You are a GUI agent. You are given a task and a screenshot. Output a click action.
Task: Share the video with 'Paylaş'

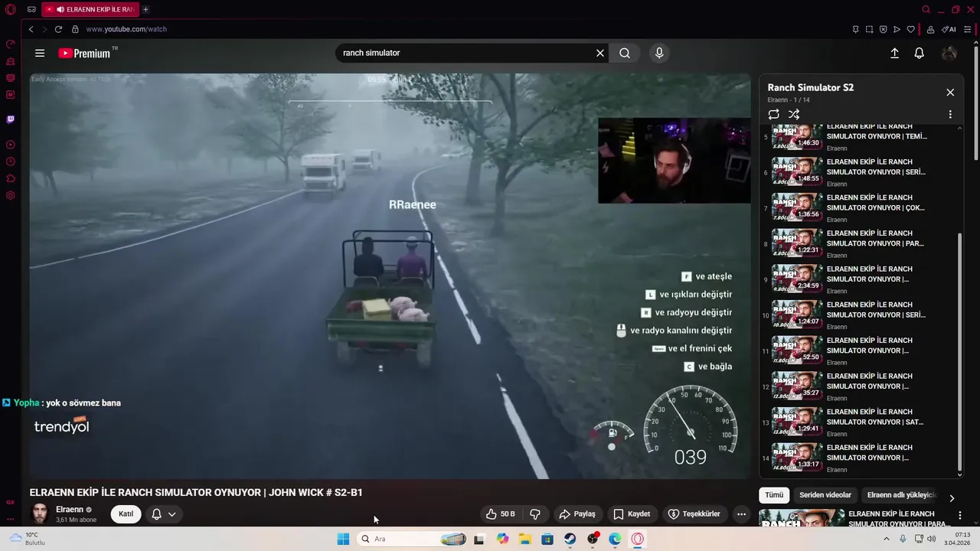coord(577,514)
